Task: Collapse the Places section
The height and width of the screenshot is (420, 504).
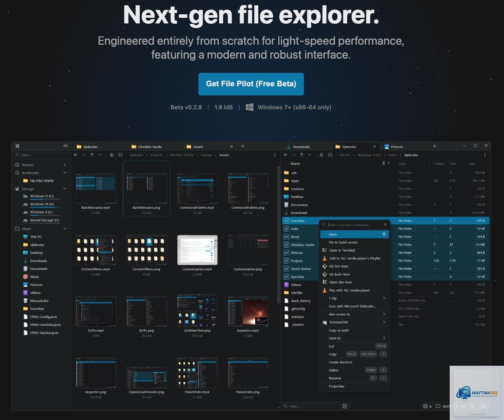Action: (x=65, y=229)
